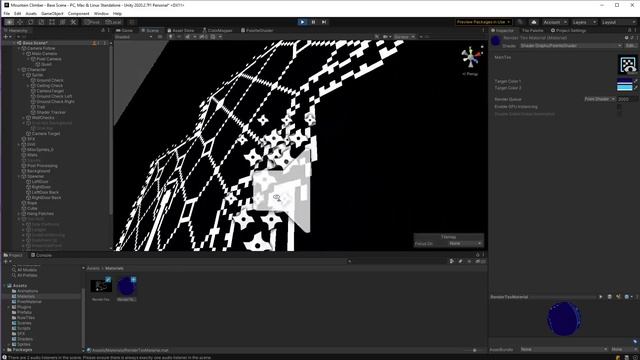Switch to the Tile Palette tab
This screenshot has height=360, width=640.
(533, 30)
